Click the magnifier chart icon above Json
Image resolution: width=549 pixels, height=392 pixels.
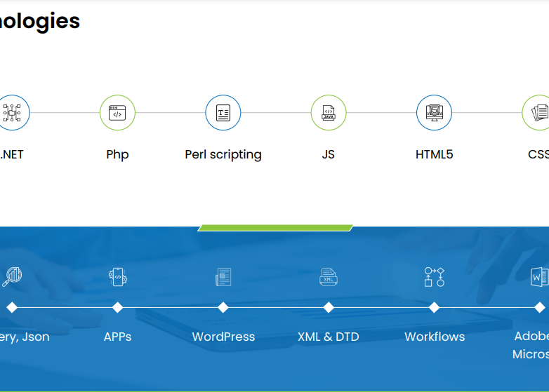(x=12, y=276)
